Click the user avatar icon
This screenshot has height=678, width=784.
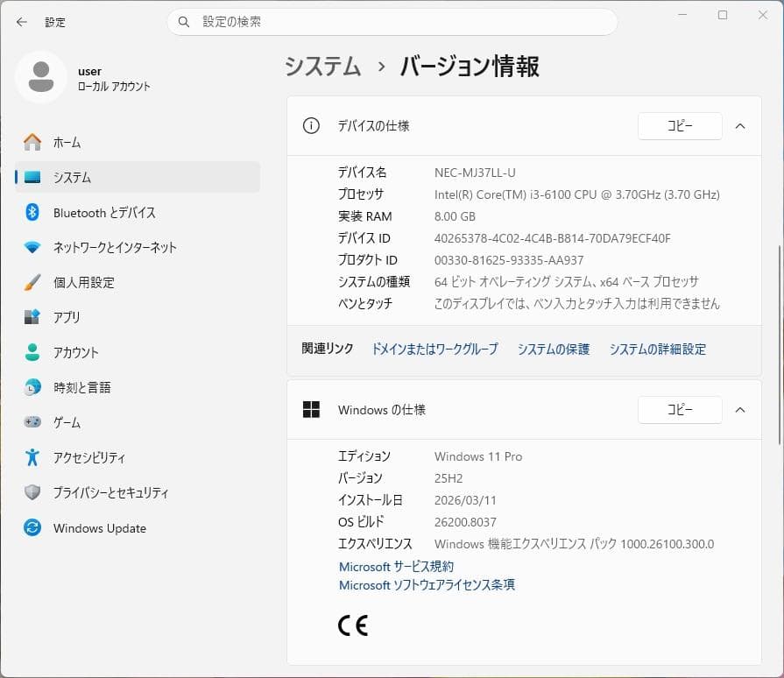click(x=41, y=77)
